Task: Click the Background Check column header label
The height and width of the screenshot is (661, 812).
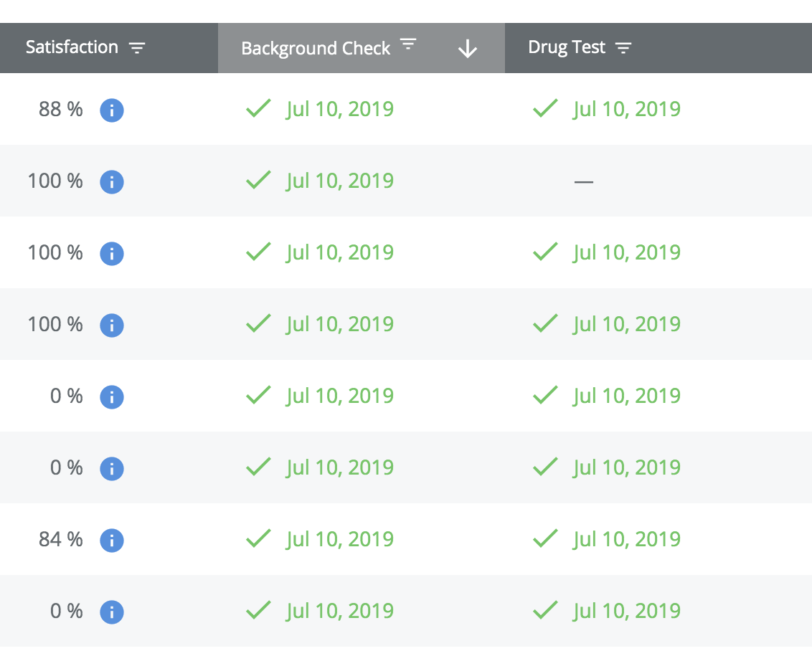Action: click(x=316, y=48)
